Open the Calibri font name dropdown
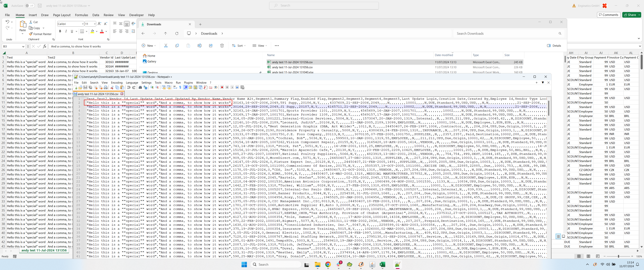This screenshot has width=644, height=270. point(83,24)
